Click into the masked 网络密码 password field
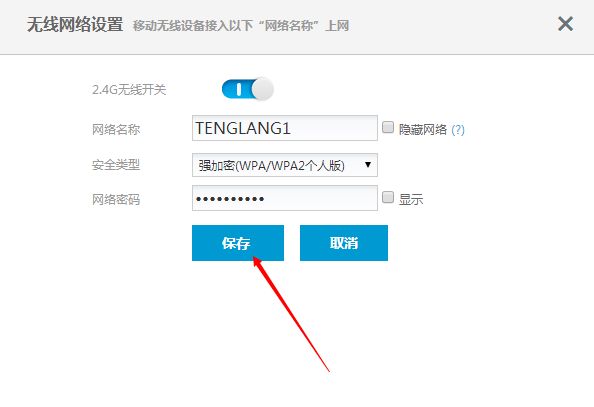 (x=285, y=198)
